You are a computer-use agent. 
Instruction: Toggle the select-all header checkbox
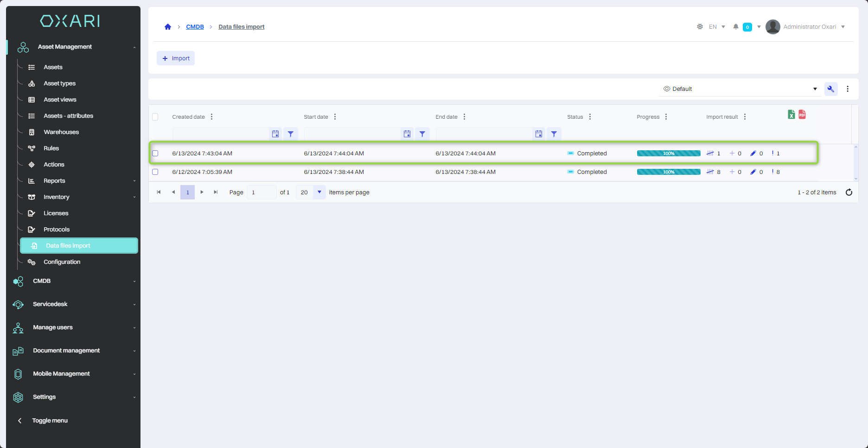(x=155, y=117)
